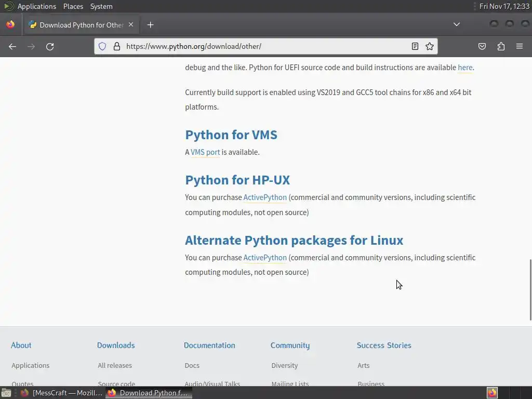Click the clock showing Fri Nov 17
This screenshot has width=532, height=399.
(504, 6)
